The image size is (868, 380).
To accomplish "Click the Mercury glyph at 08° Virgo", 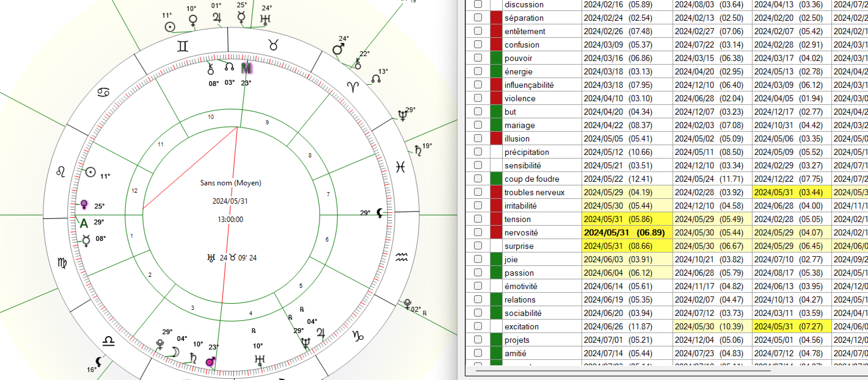I will pos(86,240).
